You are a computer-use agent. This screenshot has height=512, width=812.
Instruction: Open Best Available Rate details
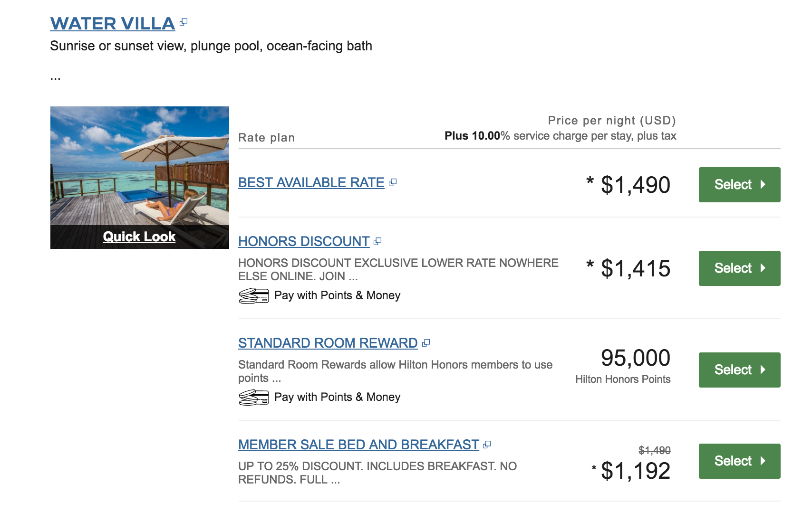(311, 182)
